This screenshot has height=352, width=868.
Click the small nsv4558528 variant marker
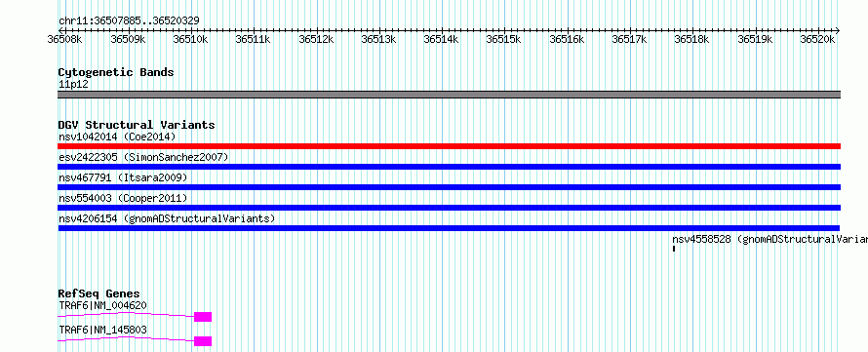(674, 249)
